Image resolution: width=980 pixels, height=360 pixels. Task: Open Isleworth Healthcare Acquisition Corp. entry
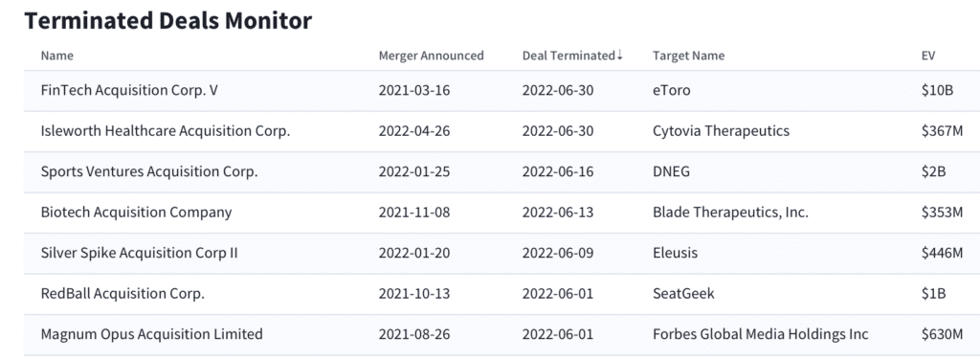tap(501, 131)
